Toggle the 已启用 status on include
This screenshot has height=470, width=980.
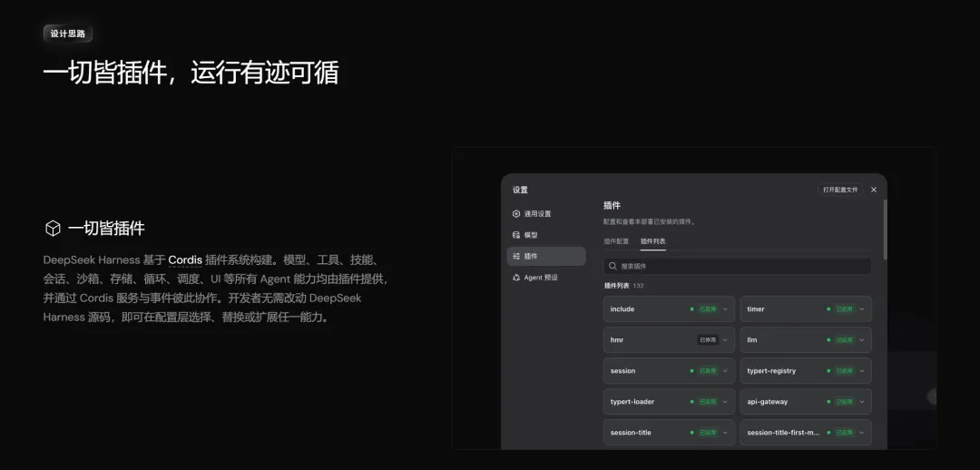(x=708, y=308)
